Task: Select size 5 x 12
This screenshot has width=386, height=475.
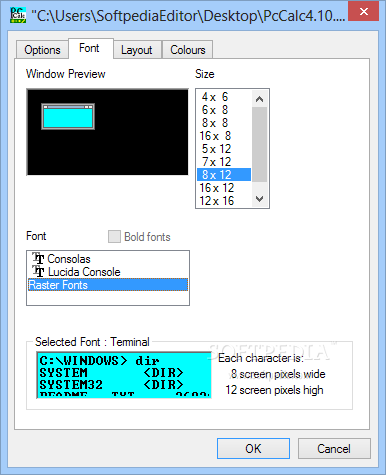Action: [x=224, y=149]
